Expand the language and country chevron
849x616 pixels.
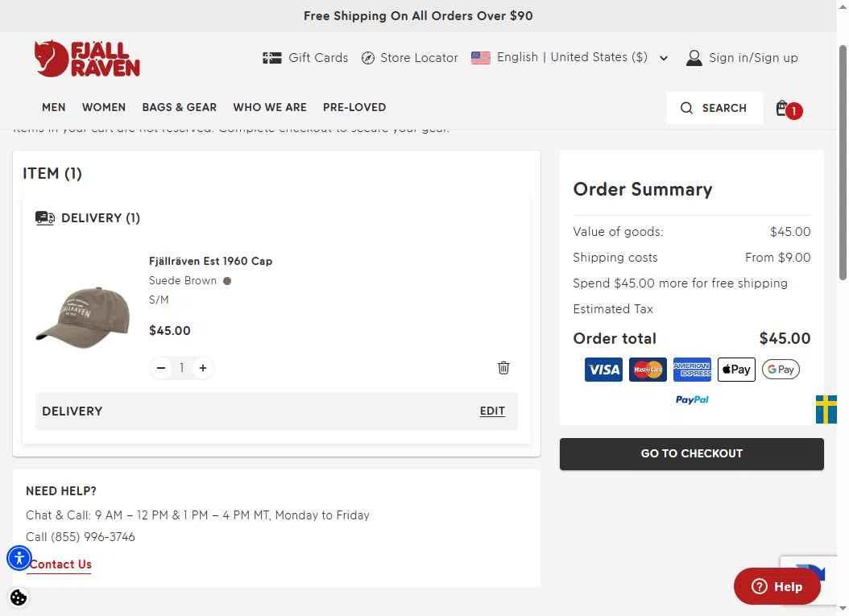click(x=663, y=58)
